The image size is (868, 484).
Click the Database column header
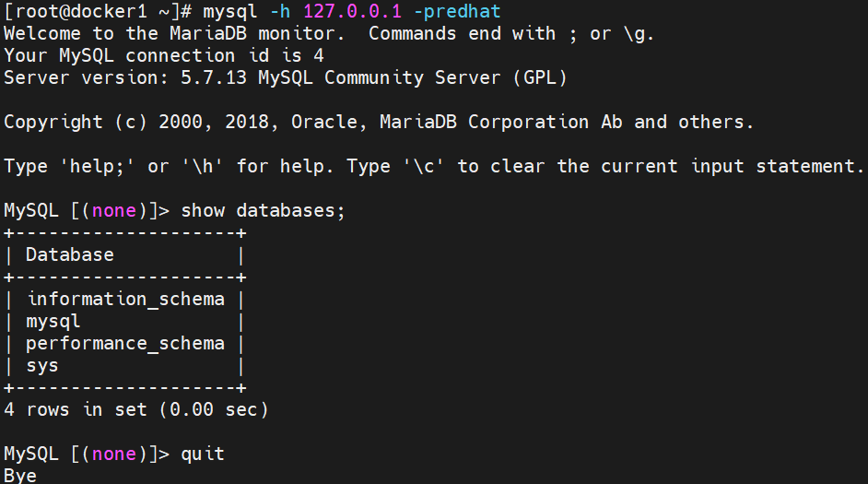click(70, 254)
